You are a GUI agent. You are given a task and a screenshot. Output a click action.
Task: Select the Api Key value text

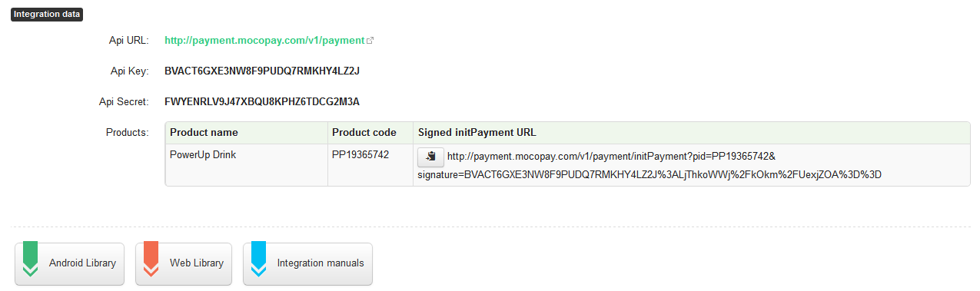pos(262,71)
